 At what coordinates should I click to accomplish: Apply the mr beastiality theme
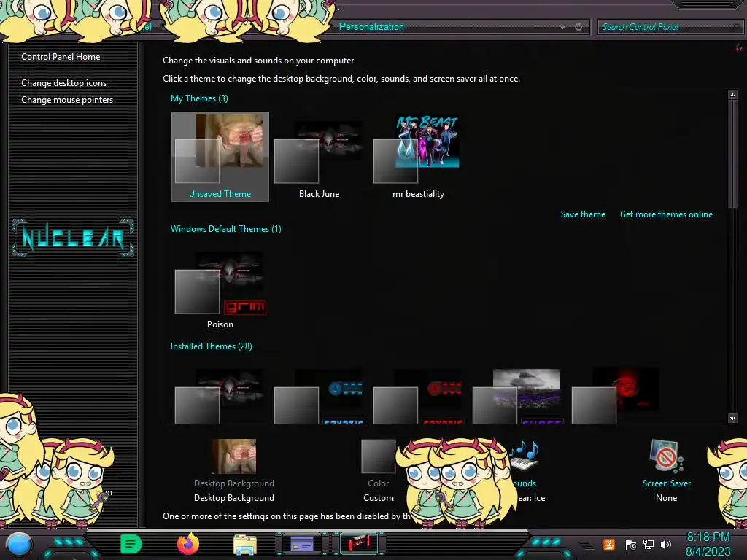418,157
